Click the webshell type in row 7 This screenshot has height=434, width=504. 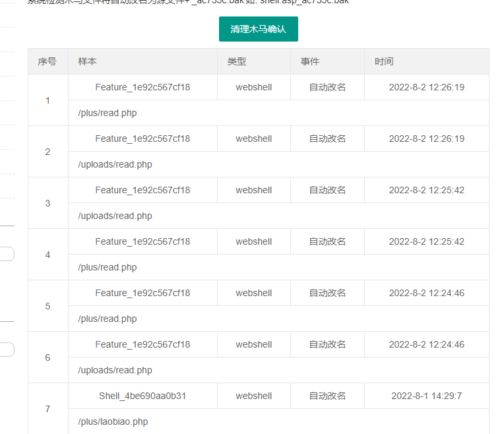(x=254, y=396)
